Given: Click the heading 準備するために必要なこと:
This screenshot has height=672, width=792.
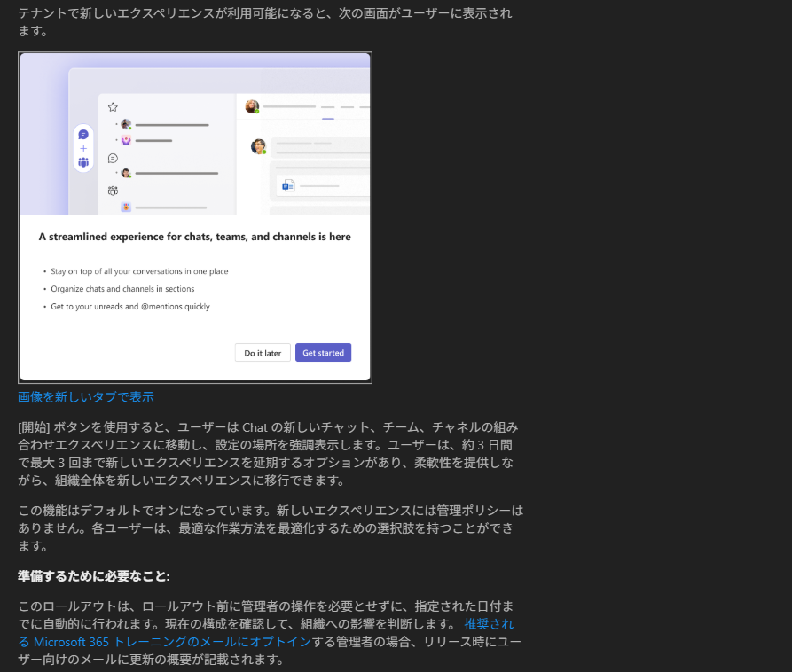Looking at the screenshot, I should 94,576.
